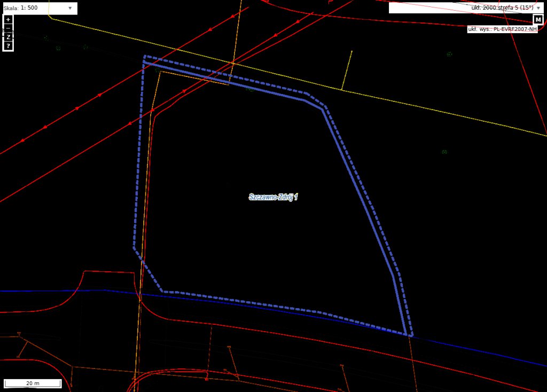Click the ukł. wys. PL-EVRF2007-NH label
This screenshot has height=392, width=547.
[502, 29]
